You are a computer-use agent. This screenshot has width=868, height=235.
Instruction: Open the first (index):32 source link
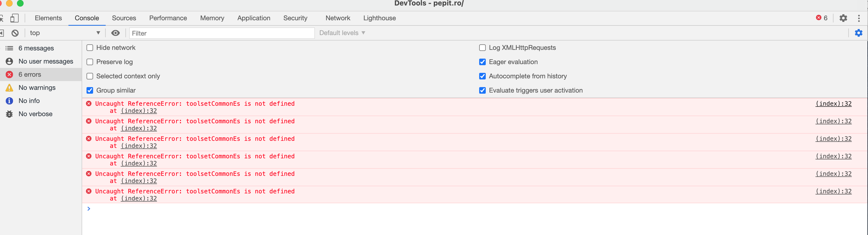(833, 104)
